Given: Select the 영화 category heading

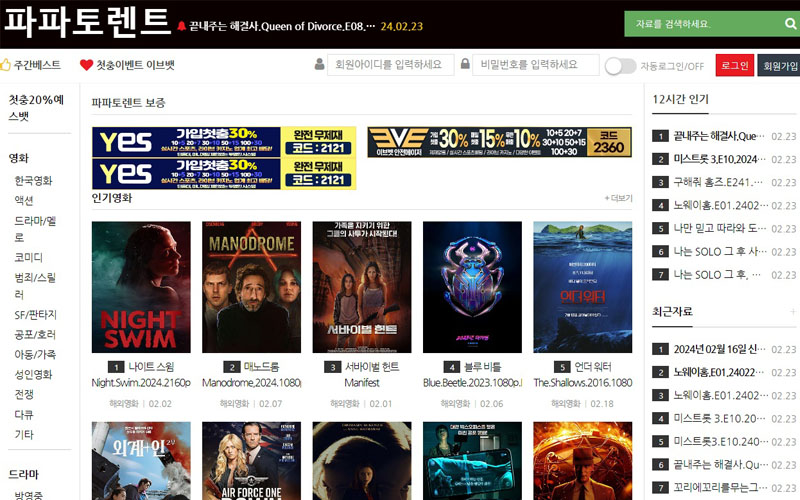Looking at the screenshot, I should coord(19,158).
